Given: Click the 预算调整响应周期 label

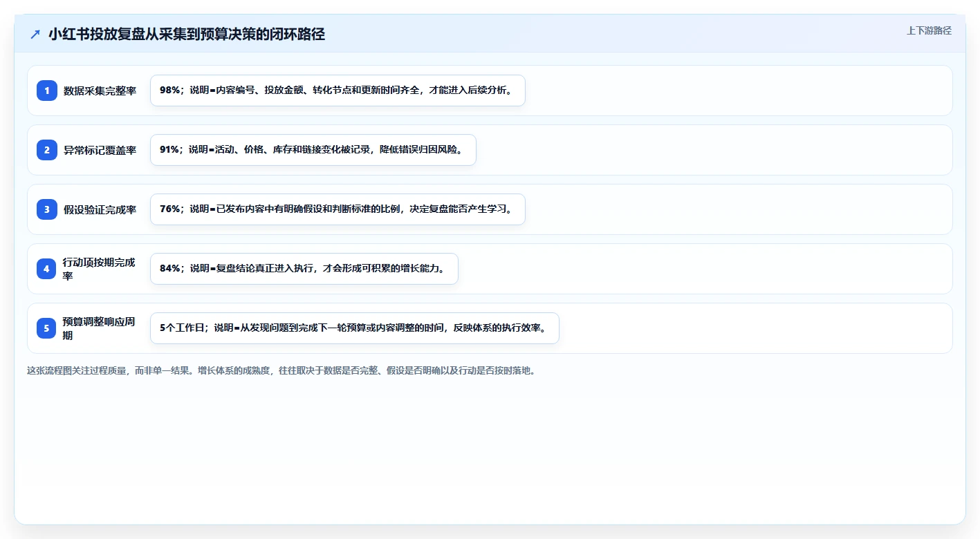Looking at the screenshot, I should tap(99, 328).
